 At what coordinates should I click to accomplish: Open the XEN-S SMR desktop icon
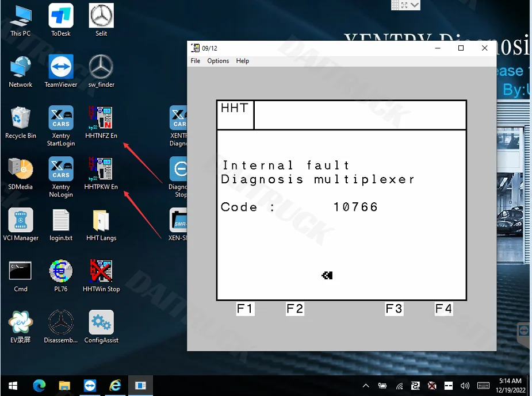coord(178,225)
